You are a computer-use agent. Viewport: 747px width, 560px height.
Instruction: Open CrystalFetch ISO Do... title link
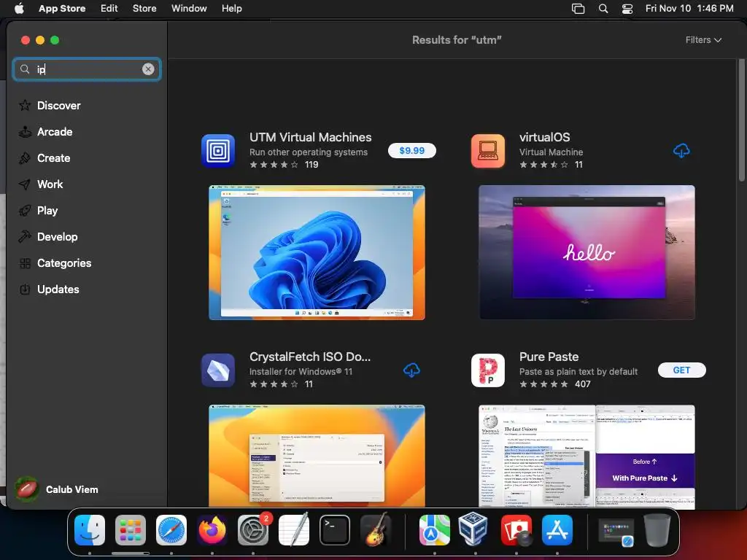pos(310,357)
